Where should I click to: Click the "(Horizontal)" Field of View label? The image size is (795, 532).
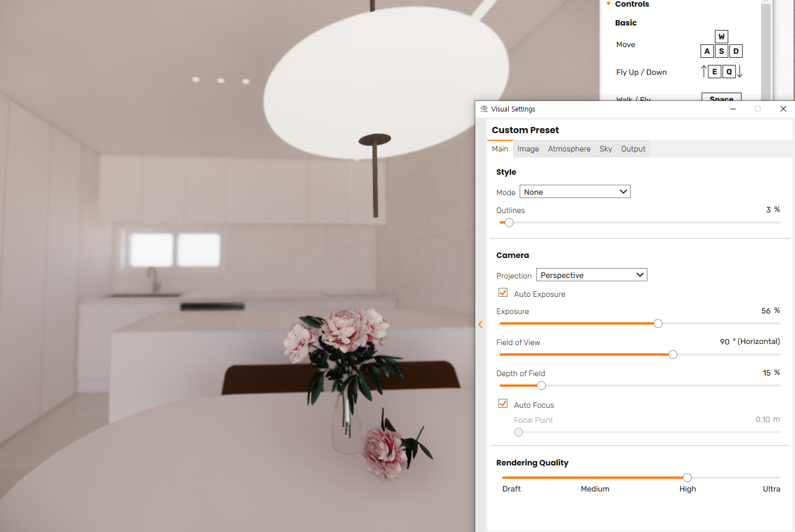[x=758, y=342]
